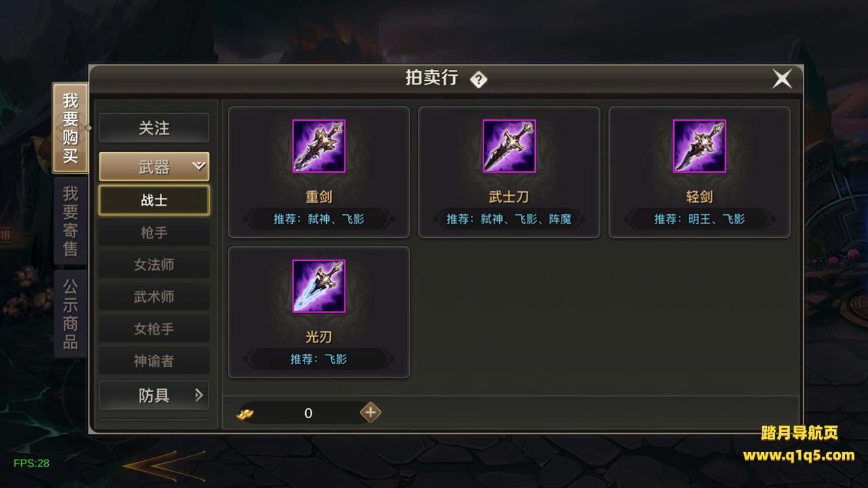Screen dimensions: 868x488
Task: Select the 战士 warrior class filter
Action: (x=155, y=201)
